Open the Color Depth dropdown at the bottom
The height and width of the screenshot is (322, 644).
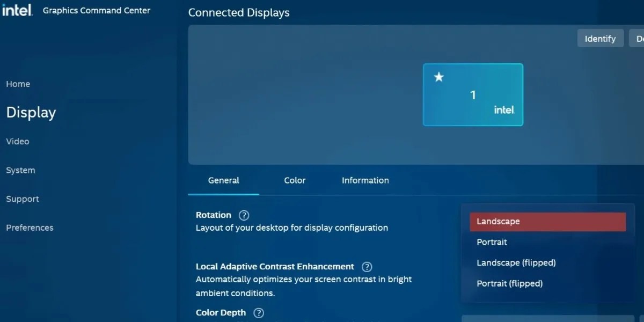tap(547, 318)
